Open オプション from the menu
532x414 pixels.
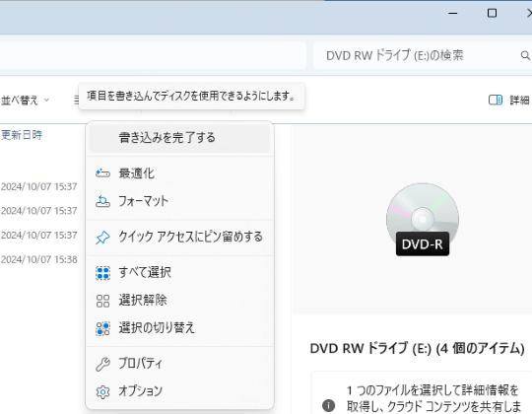pos(179,391)
